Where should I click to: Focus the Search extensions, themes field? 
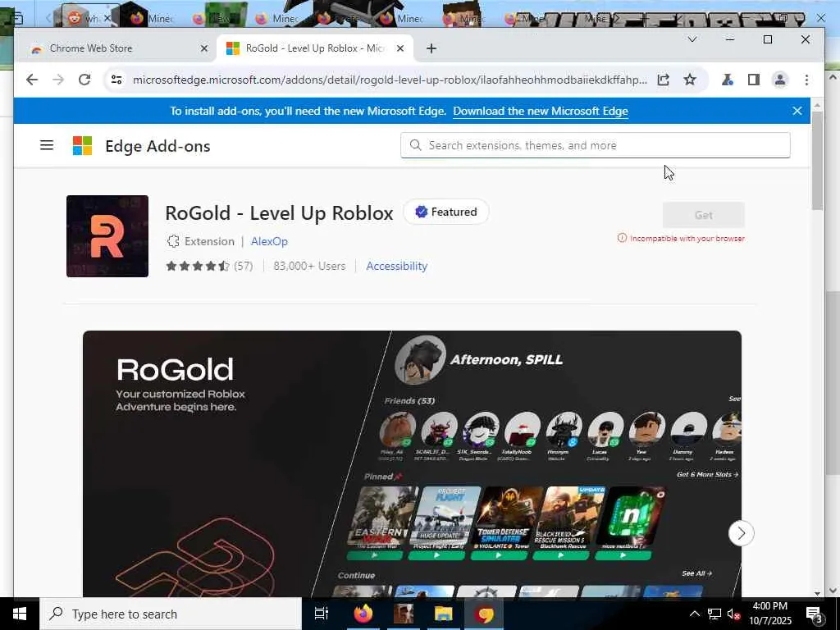(x=596, y=145)
